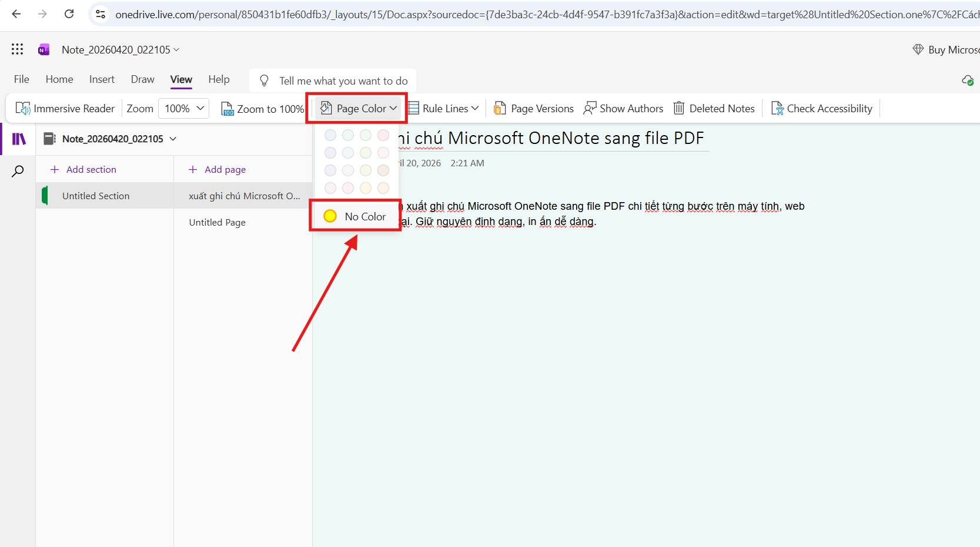Viewport: 980px width, 547px height.
Task: Click Zoom to 100% button
Action: [263, 109]
